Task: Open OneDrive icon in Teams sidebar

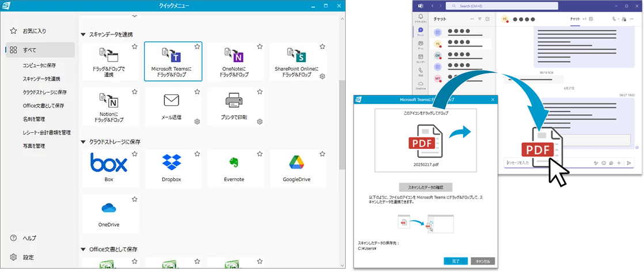Action: [421, 84]
